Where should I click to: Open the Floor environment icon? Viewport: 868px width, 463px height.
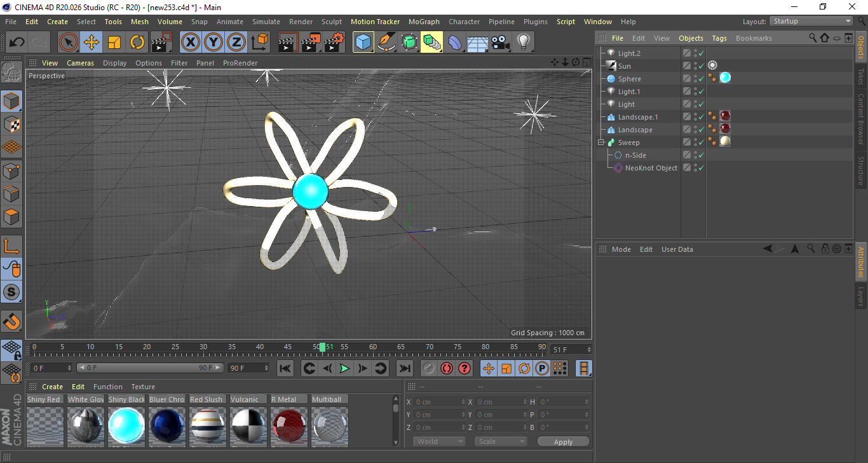pyautogui.click(x=478, y=43)
